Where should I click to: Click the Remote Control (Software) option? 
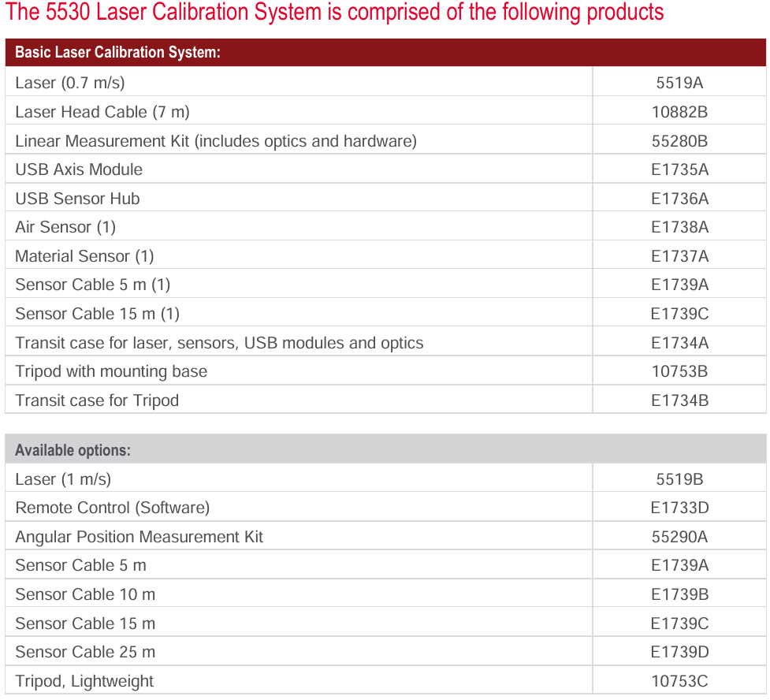point(113,508)
